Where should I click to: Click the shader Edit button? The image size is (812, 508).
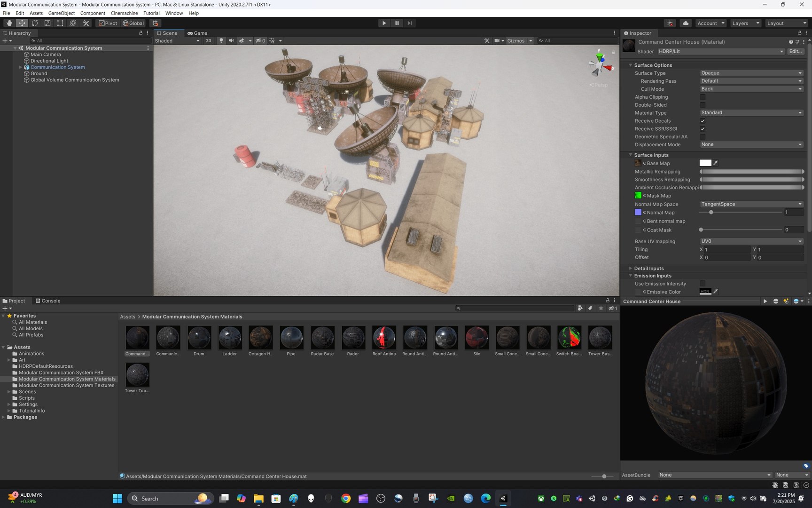point(795,51)
